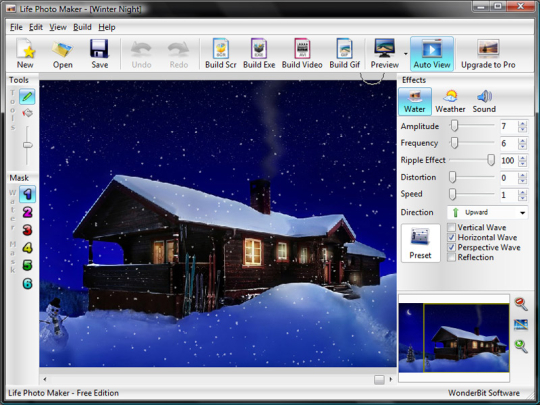Create a new project with New icon
The width and height of the screenshot is (540, 405).
25,54
